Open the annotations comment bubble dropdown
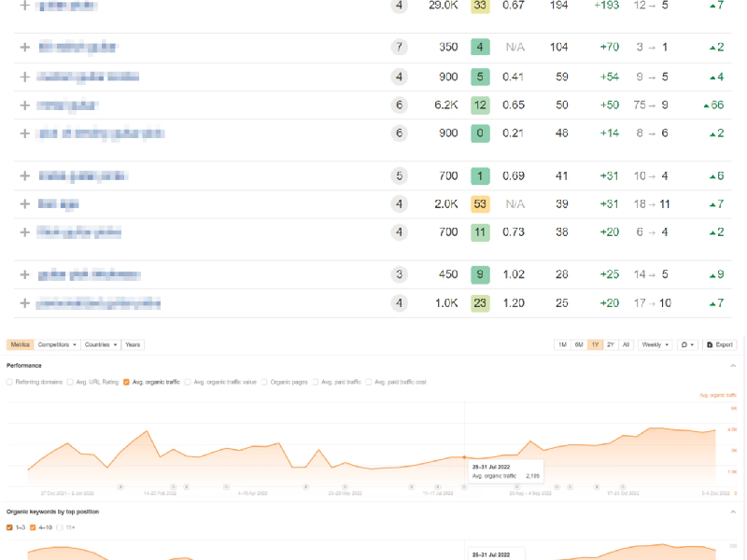The image size is (747, 560). pyautogui.click(x=686, y=344)
